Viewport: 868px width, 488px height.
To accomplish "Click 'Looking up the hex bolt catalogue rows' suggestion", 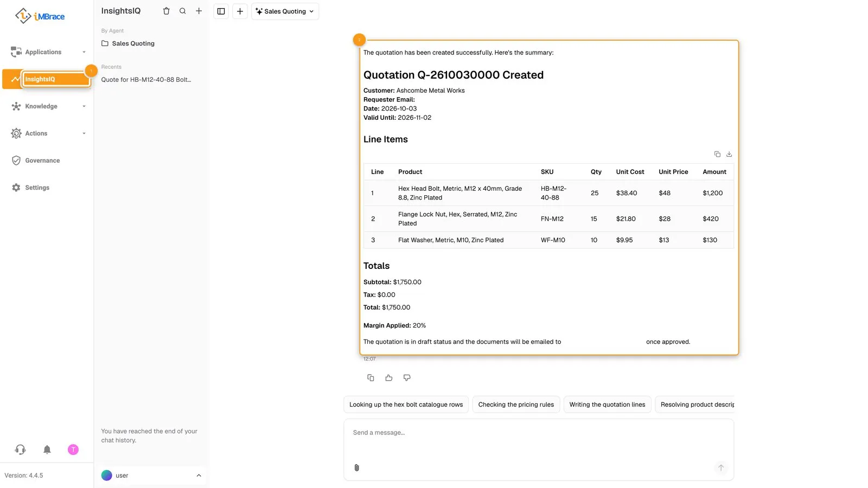I will (x=406, y=404).
